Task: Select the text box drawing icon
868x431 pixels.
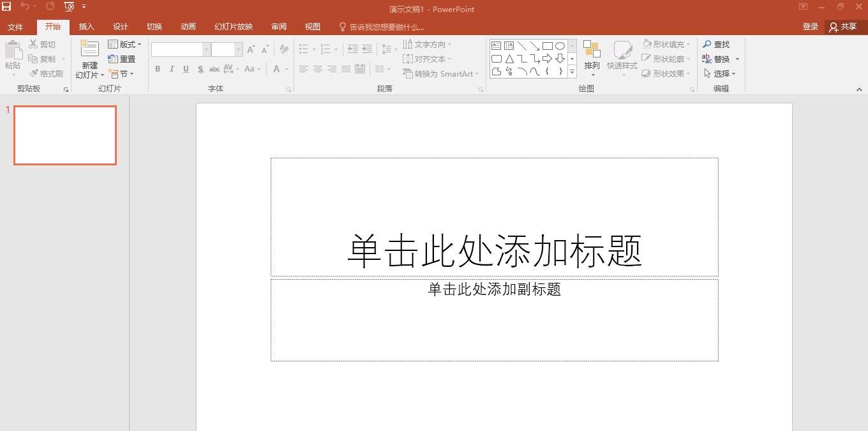Action: click(x=497, y=45)
